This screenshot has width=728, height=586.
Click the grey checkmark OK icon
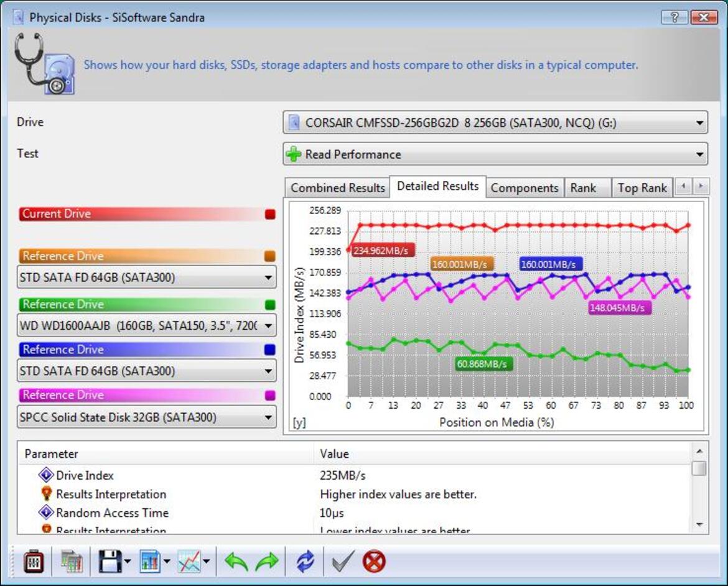point(343,561)
